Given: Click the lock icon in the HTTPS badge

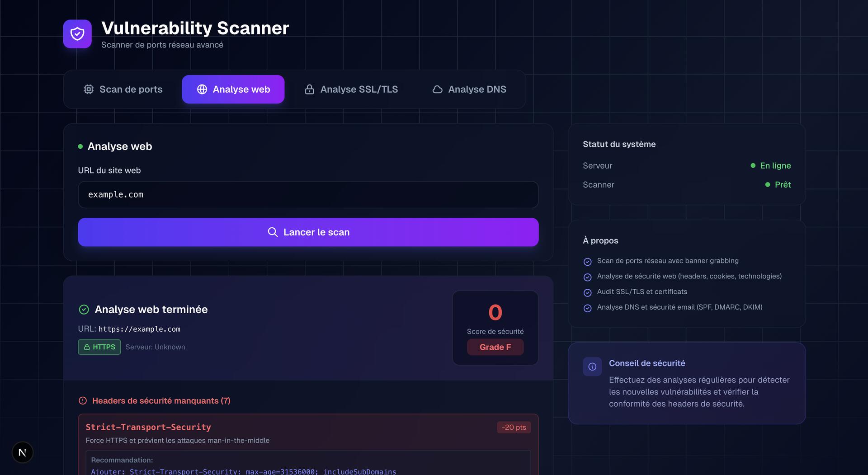Looking at the screenshot, I should click(x=86, y=347).
